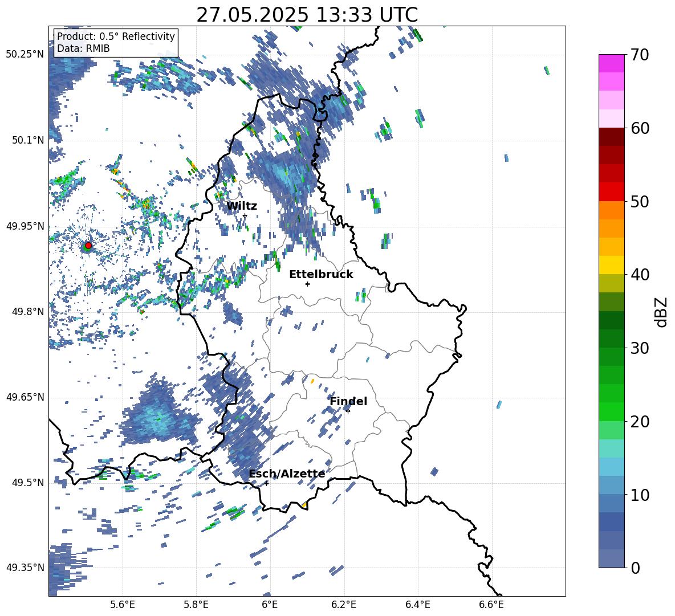Image resolution: width=675 pixels, height=616 pixels.
Task: Click the 49.65°N latitude tick label
Action: (x=25, y=397)
